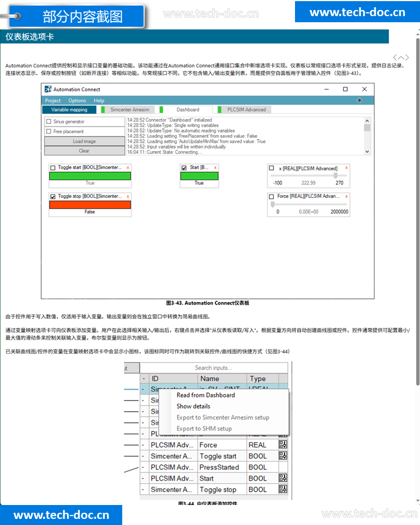Click the minus cell in Toggle stop row
The image size is (420, 525).
point(144,489)
